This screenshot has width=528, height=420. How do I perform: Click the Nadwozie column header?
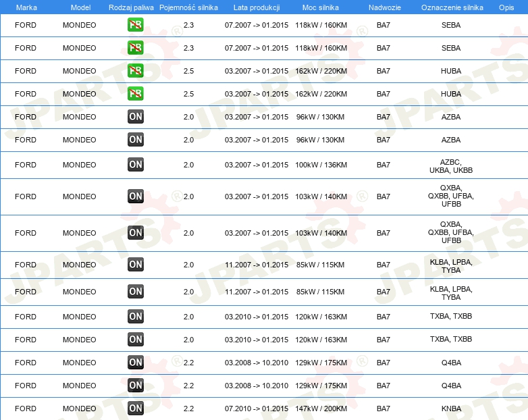pyautogui.click(x=385, y=7)
